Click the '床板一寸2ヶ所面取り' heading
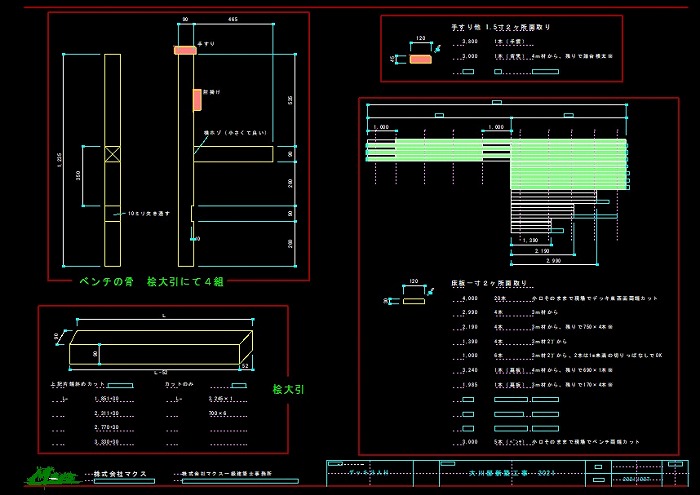Image resolution: width=700 pixels, height=495 pixels. click(x=489, y=283)
